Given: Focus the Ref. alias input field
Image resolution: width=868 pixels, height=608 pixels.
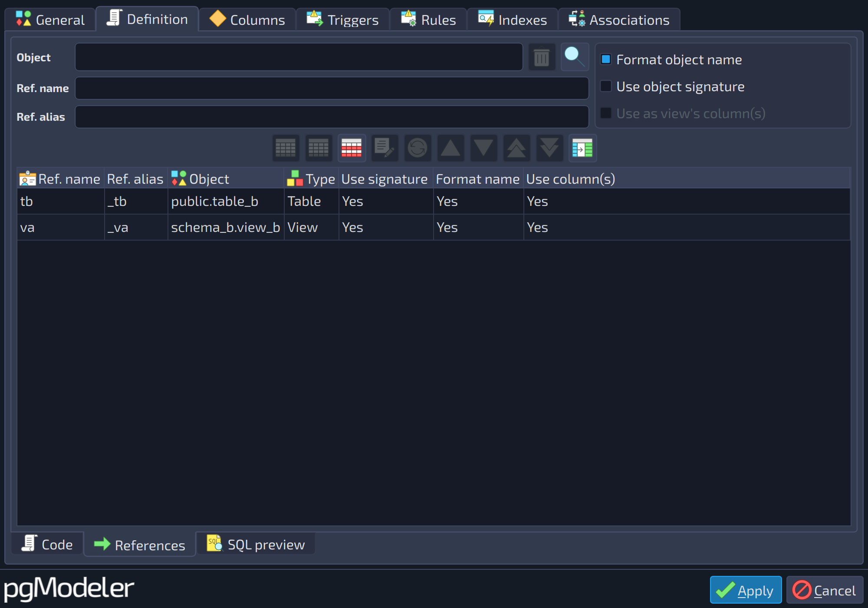Looking at the screenshot, I should coord(332,117).
